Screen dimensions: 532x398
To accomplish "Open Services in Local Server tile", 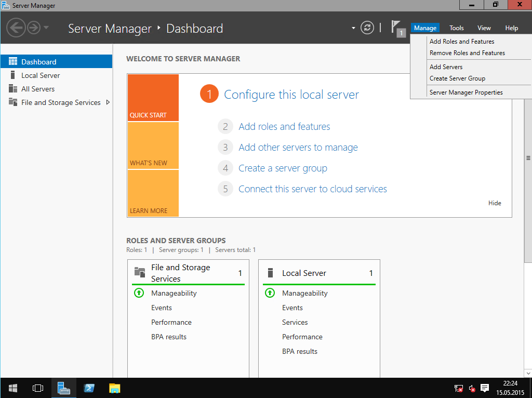I will (x=295, y=322).
